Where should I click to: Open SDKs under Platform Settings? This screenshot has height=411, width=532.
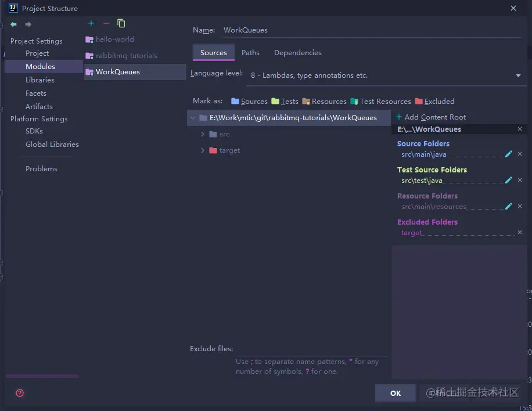34,131
